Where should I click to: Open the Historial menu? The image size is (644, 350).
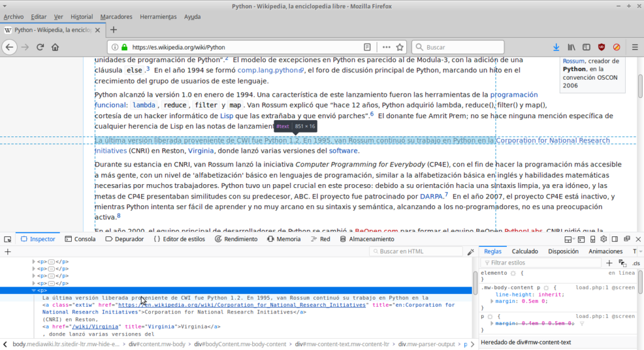82,17
